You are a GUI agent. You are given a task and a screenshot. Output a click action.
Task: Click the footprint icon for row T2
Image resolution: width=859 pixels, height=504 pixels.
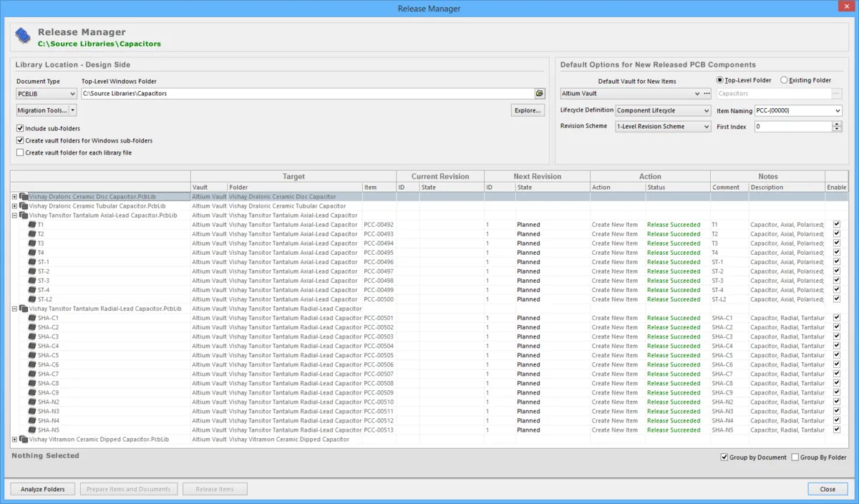coord(31,234)
